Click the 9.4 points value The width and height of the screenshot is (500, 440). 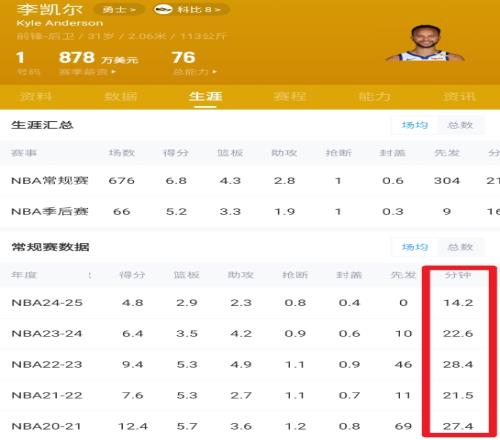click(x=133, y=364)
